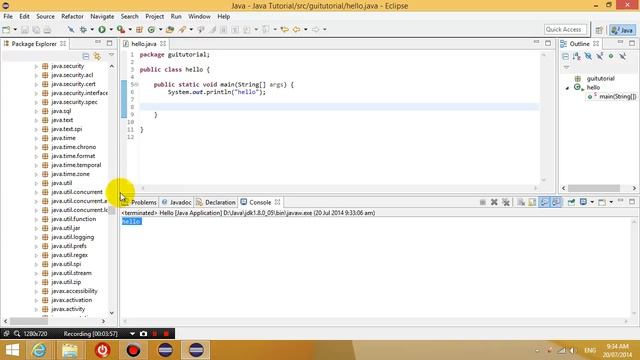Click the Print icon in the toolbar
Viewport: 640px width, 360px height.
click(47, 29)
